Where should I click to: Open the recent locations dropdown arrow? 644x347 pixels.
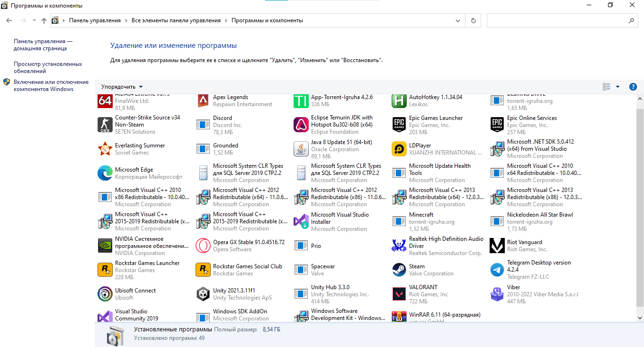(34, 20)
